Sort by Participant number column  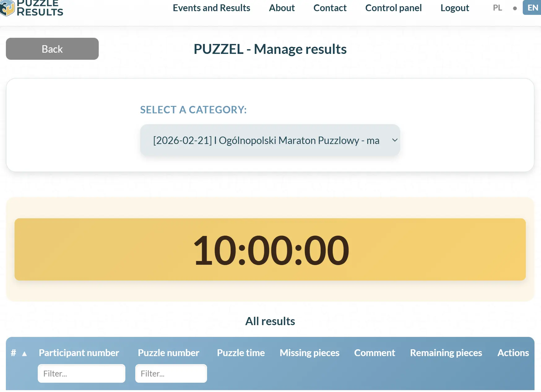pos(79,353)
